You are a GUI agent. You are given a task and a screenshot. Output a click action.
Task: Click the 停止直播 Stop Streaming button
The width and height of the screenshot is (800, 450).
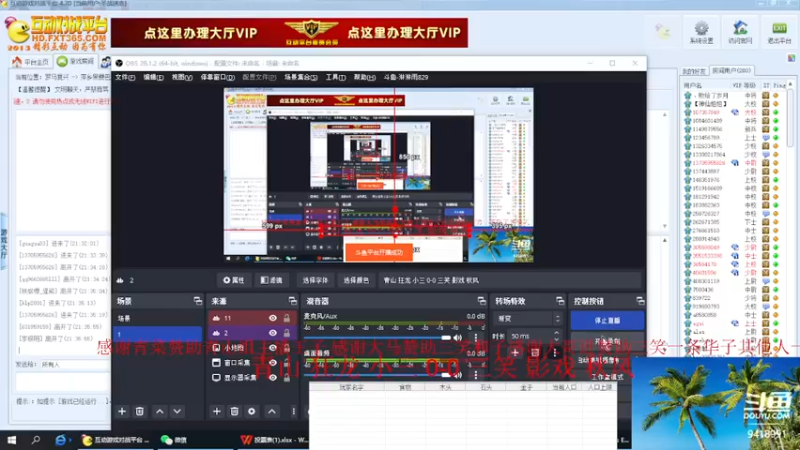tap(607, 321)
